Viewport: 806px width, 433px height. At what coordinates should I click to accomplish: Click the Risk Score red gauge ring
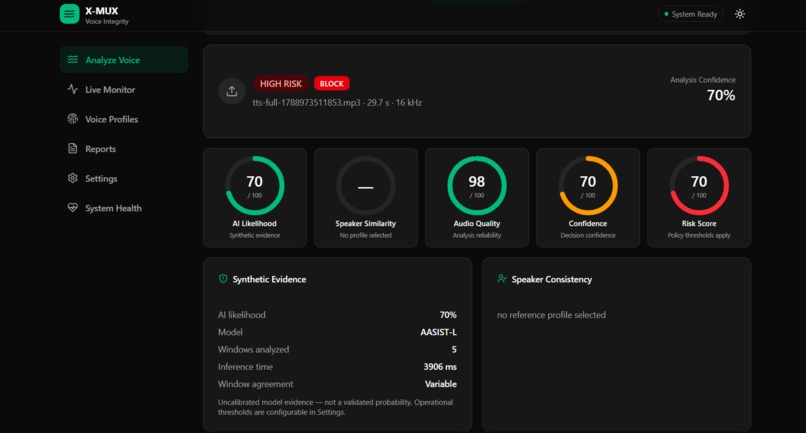point(699,186)
